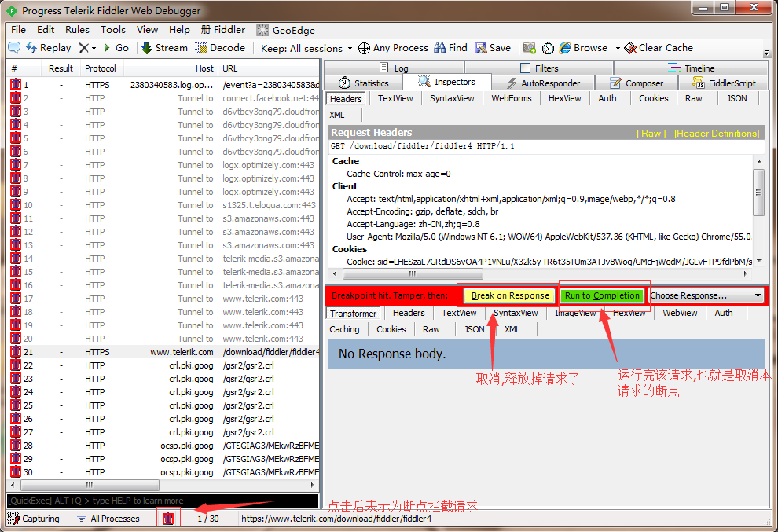
Task: Toggle Stream mode in the toolbar
Action: pyautogui.click(x=164, y=48)
